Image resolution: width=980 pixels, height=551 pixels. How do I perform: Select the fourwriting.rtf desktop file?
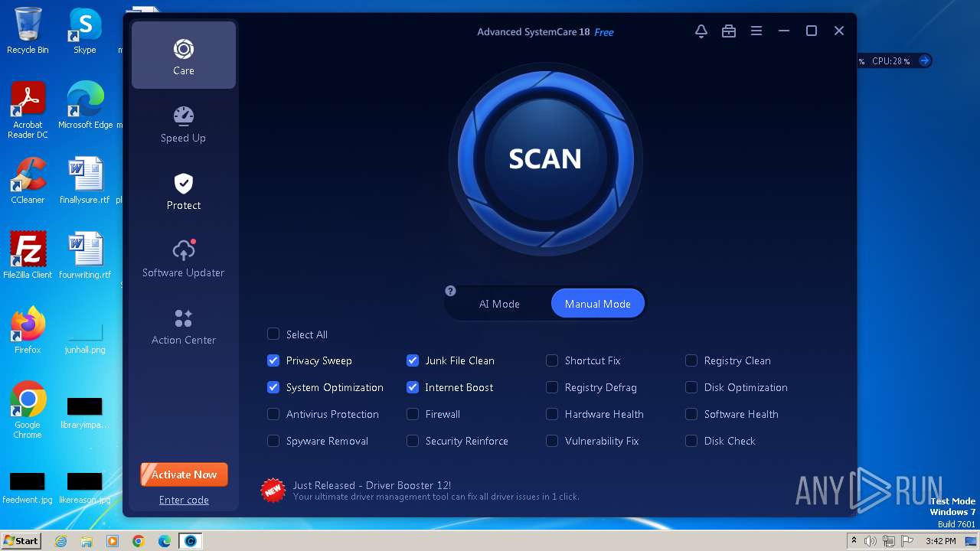coord(85,256)
